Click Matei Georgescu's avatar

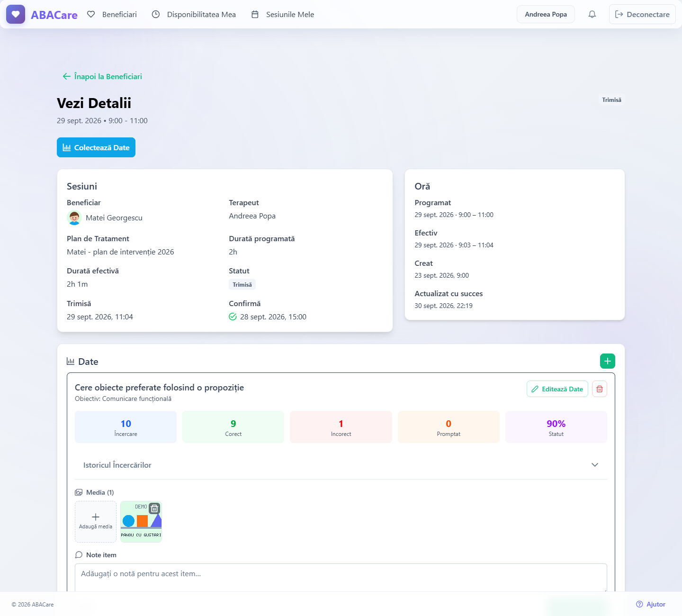(74, 218)
